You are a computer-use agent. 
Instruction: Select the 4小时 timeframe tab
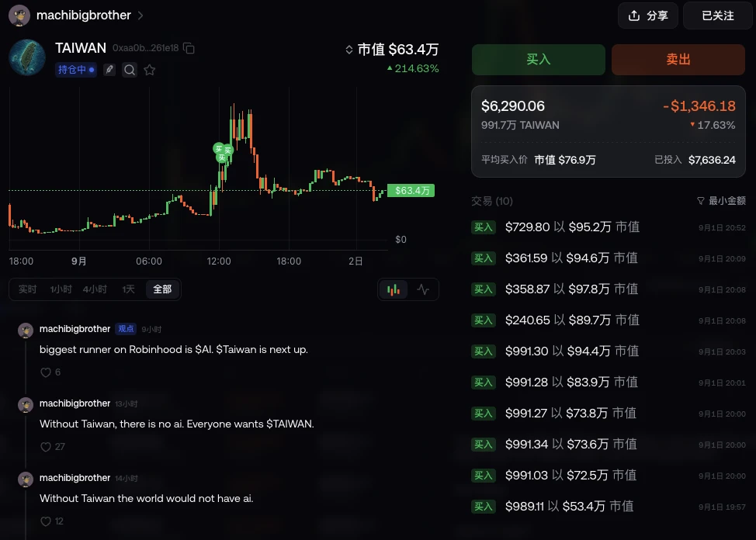(95, 289)
